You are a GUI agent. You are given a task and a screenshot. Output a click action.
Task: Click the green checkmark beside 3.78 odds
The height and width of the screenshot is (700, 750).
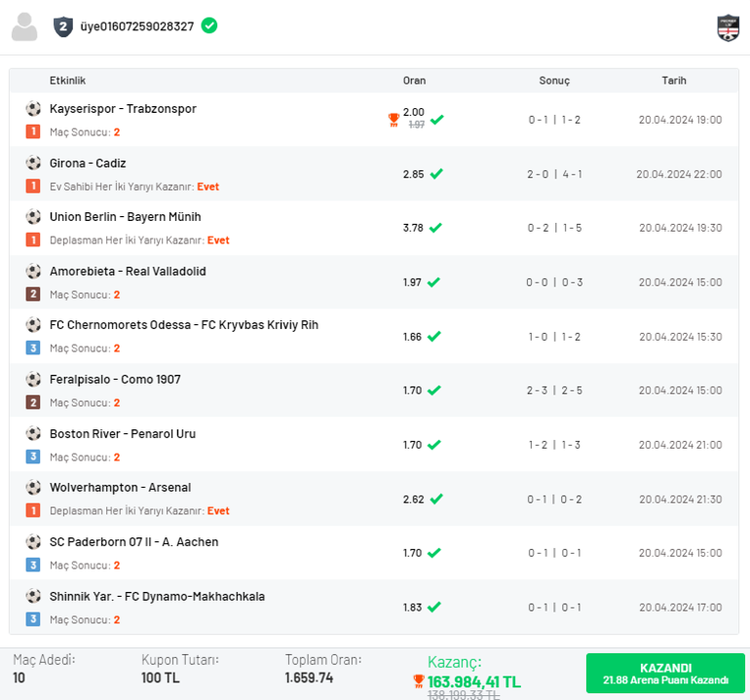pyautogui.click(x=435, y=228)
